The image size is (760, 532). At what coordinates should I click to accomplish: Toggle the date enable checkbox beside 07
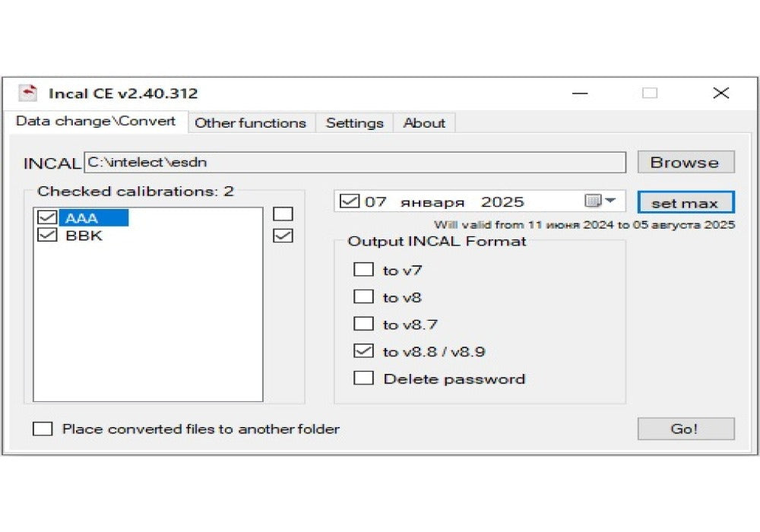pos(350,201)
